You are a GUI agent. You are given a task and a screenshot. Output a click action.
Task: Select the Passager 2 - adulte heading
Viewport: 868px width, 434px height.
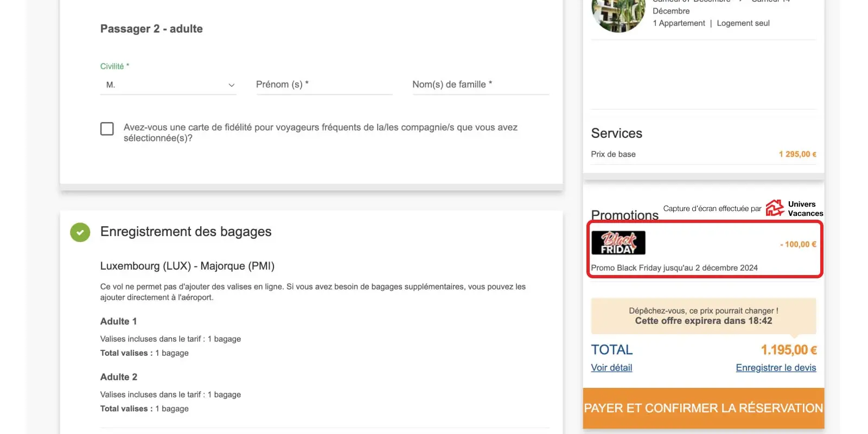151,29
